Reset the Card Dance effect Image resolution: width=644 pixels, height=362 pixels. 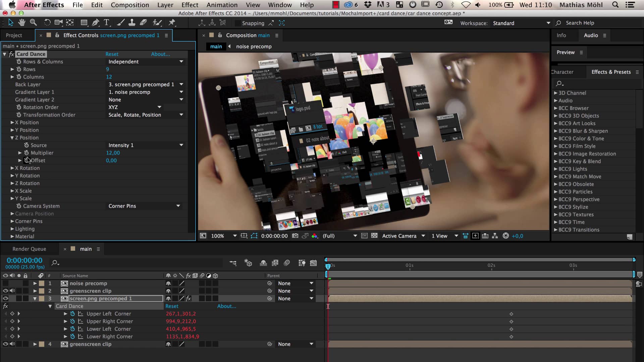coord(112,54)
